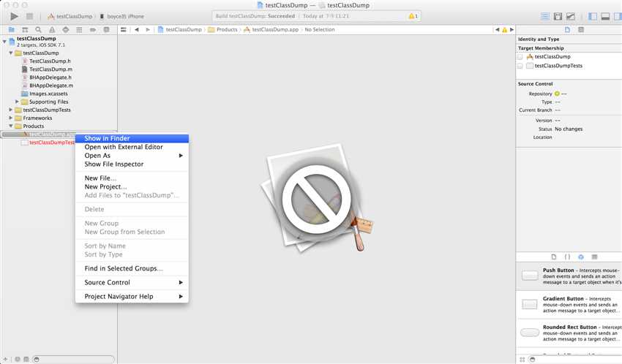Go back with jump bar left arrow
This screenshot has height=364, width=622.
(137, 30)
